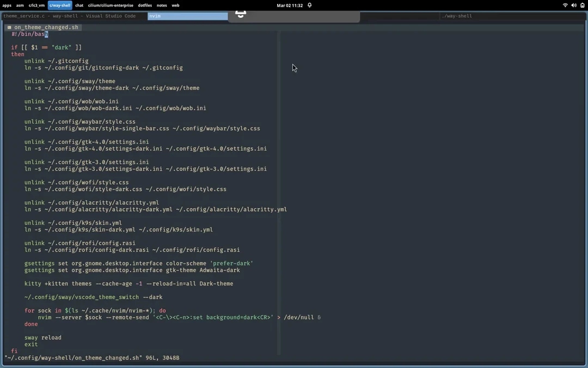This screenshot has height=368, width=588.
Task: Click the Wi-Fi status icon
Action: pos(564,5)
